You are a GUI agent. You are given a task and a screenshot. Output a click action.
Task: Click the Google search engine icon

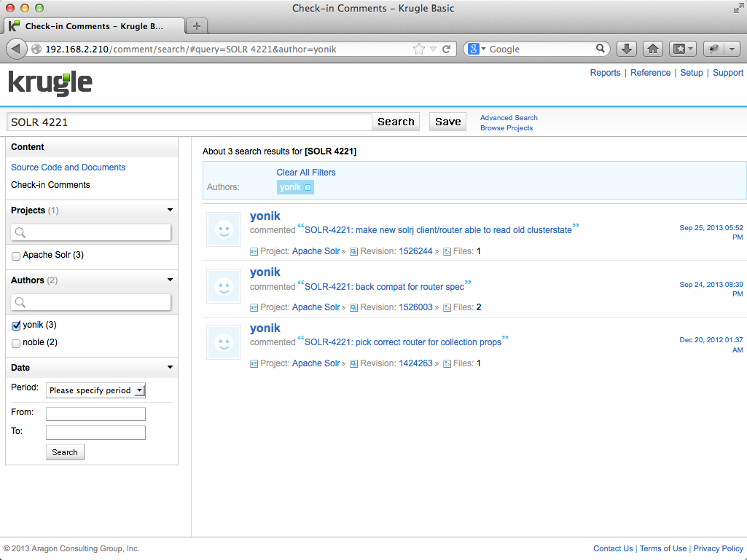[x=473, y=49]
